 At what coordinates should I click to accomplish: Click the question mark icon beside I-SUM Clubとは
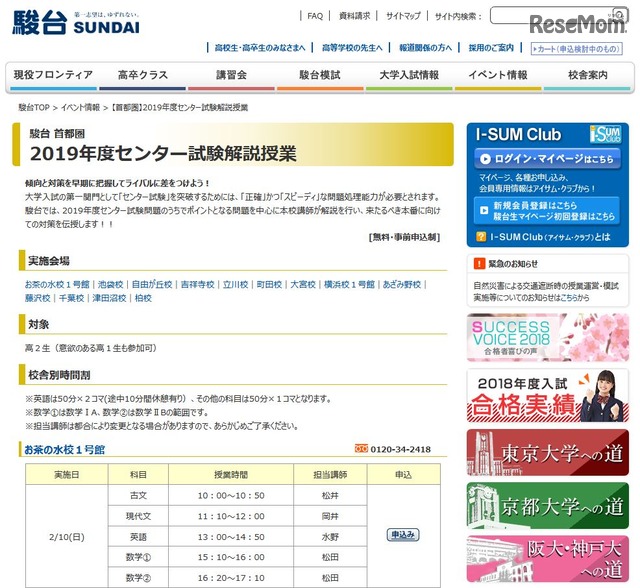(x=481, y=237)
